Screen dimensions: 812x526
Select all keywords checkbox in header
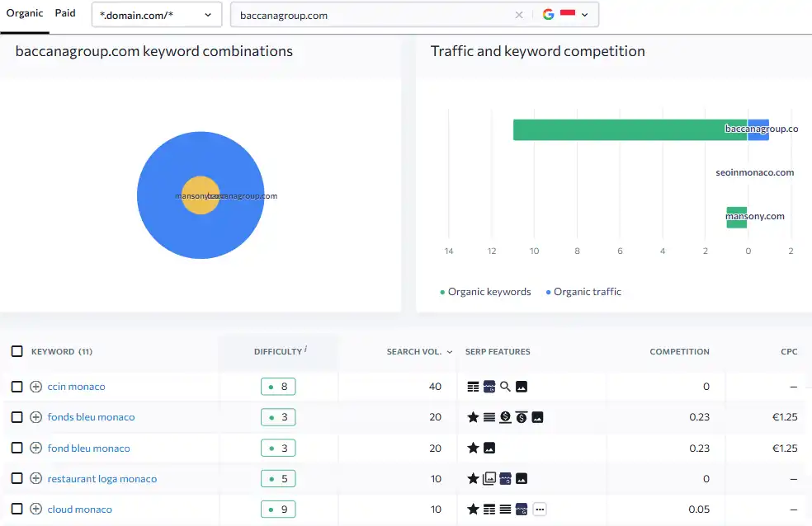(17, 352)
